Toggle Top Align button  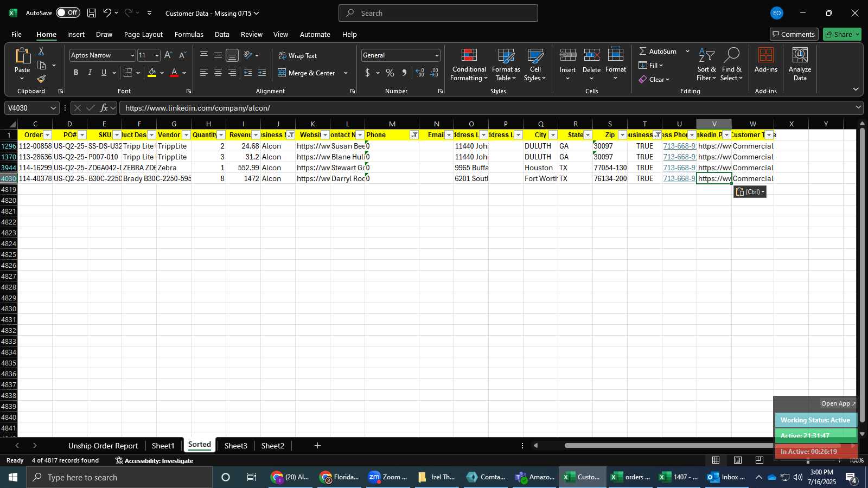[204, 55]
